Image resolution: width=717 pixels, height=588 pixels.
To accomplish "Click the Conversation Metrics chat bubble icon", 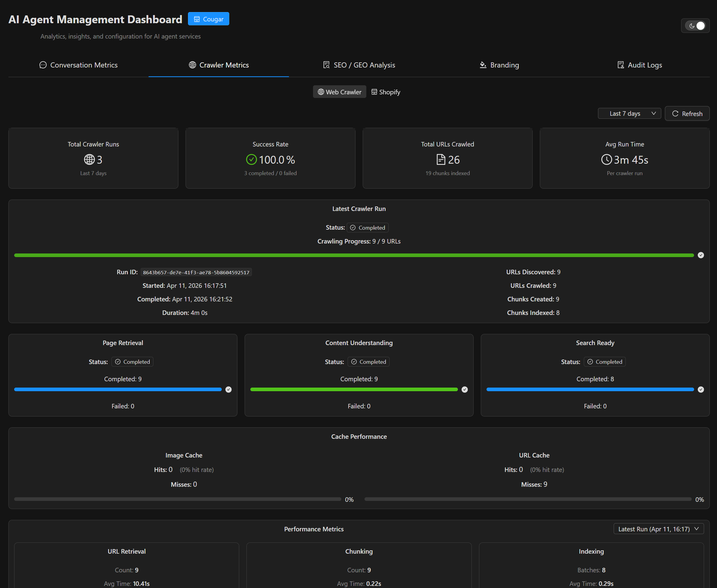I will coord(43,65).
